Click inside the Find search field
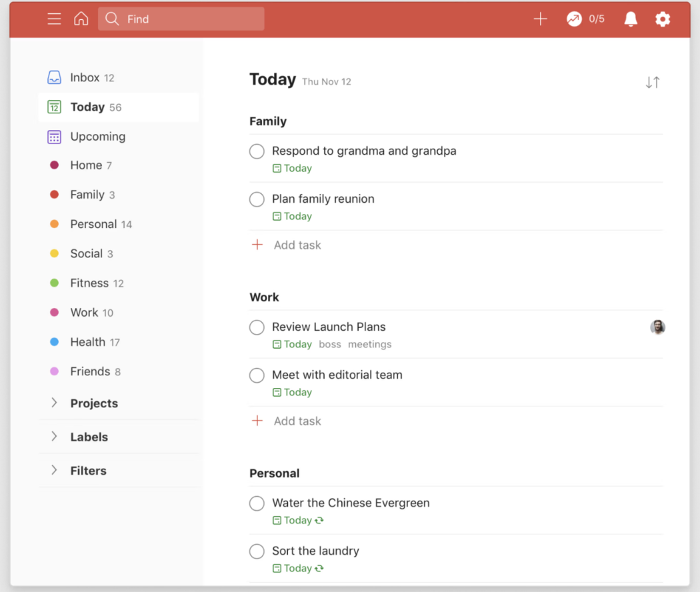 tap(180, 19)
